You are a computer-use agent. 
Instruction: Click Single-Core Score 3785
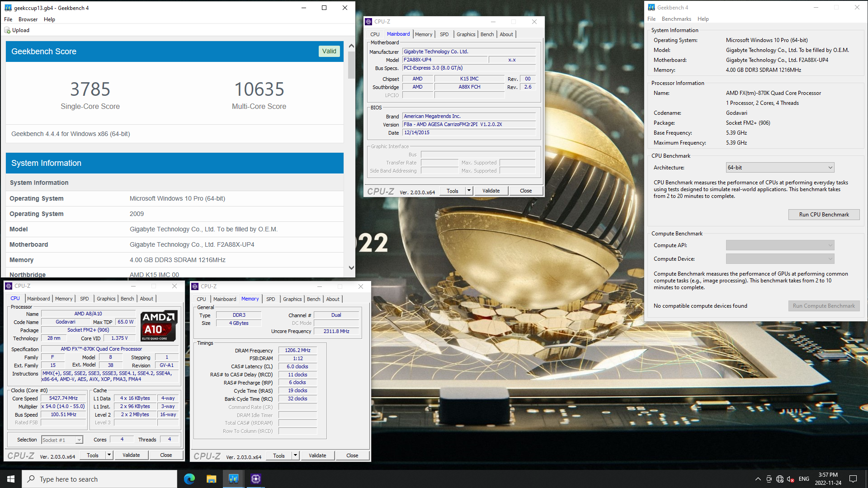[90, 89]
